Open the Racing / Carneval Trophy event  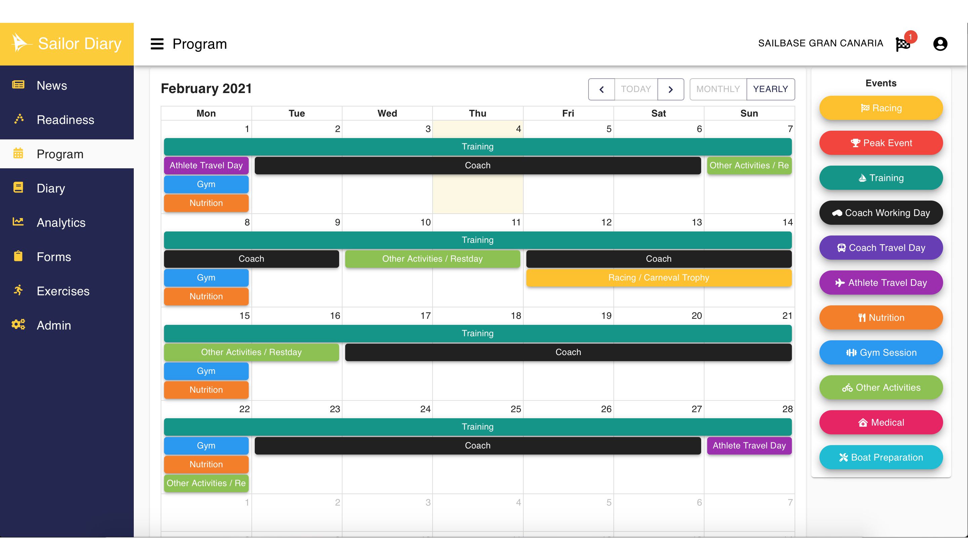tap(659, 277)
